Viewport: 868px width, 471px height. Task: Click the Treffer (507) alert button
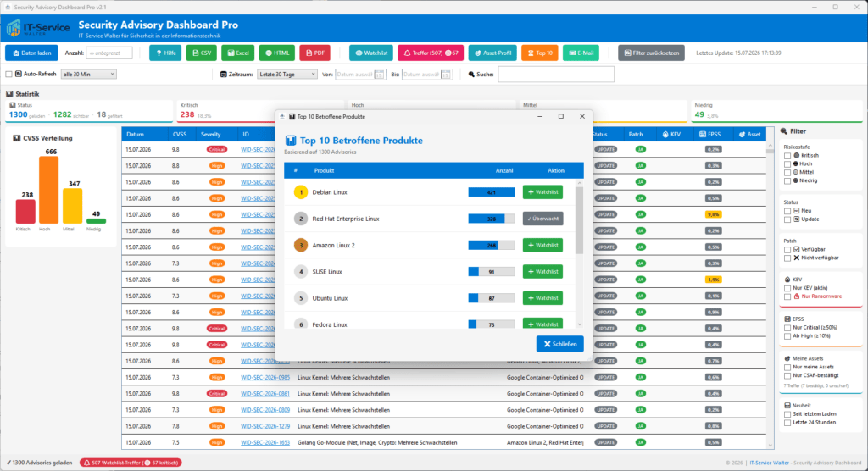click(x=431, y=53)
